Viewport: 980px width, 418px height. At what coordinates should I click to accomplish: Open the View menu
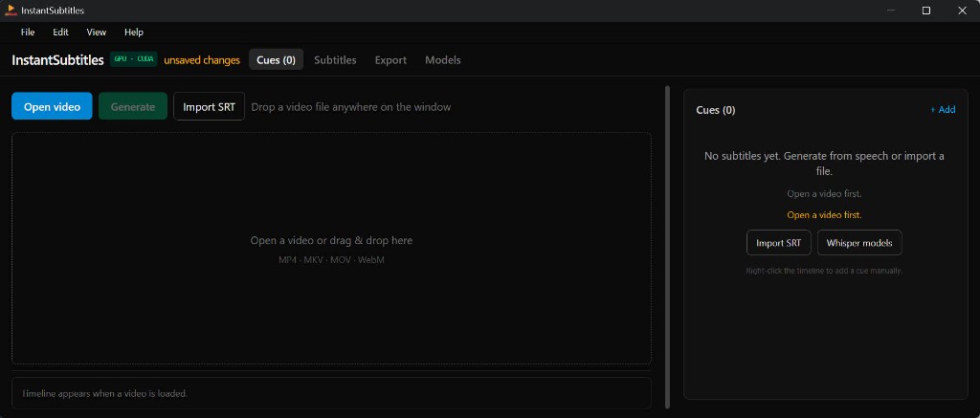[97, 32]
